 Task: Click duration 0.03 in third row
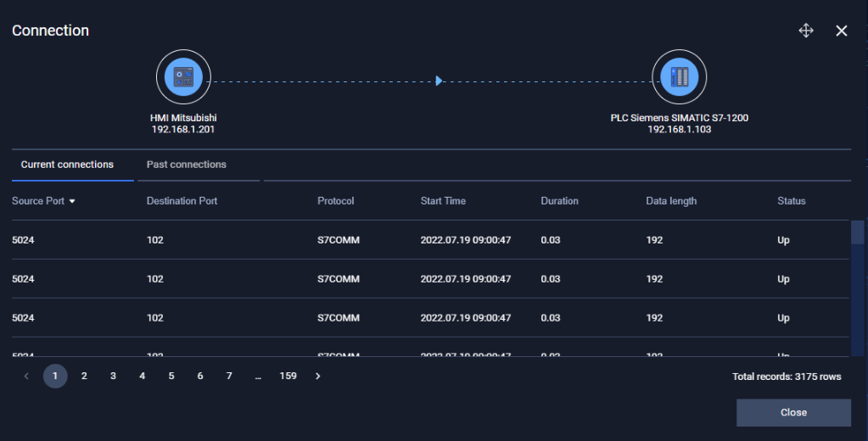551,318
